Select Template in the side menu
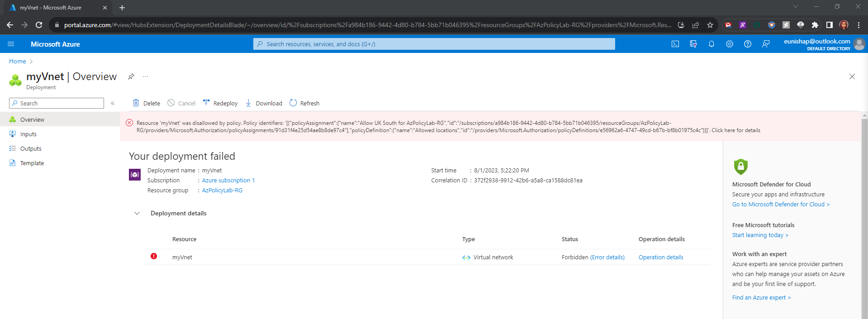 coord(32,163)
